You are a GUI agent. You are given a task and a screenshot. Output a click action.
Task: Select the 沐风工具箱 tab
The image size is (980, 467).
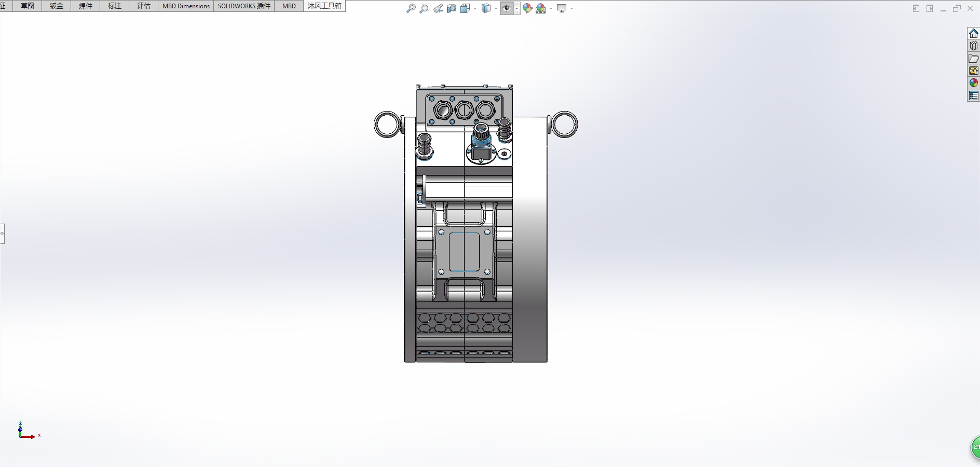pyautogui.click(x=324, y=6)
